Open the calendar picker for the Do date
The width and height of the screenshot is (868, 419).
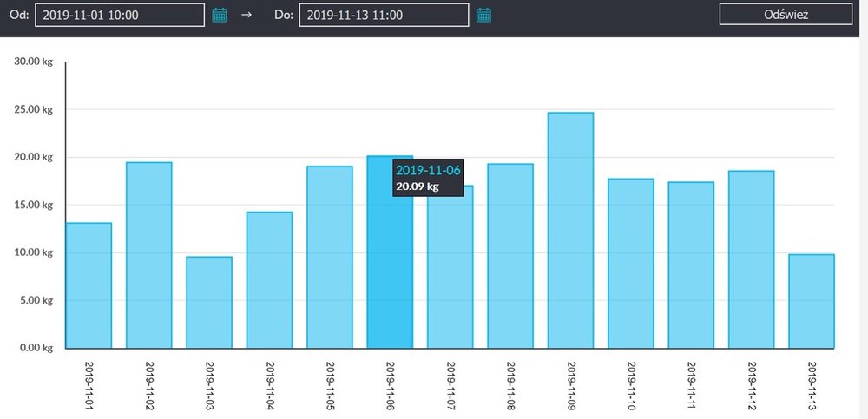[483, 15]
